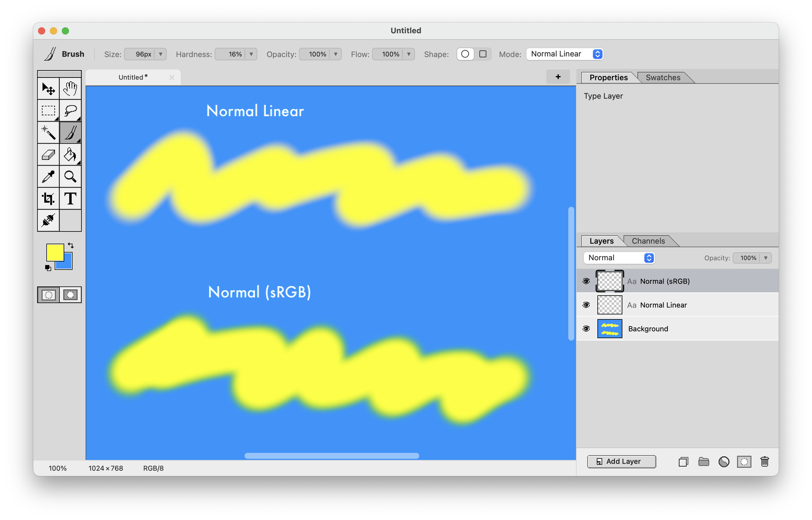Viewport: 812px width, 520px height.
Task: Click the toolbox drag handle strip
Action: [x=59, y=74]
